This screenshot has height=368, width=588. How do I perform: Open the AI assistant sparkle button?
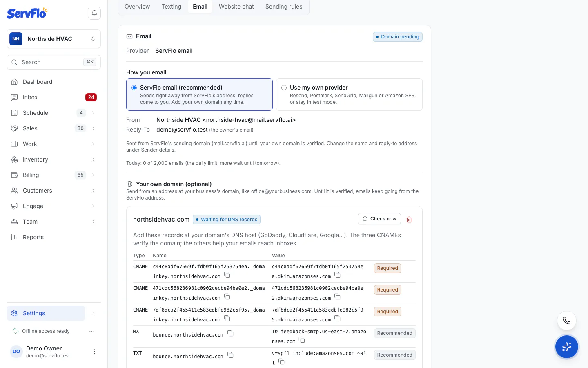[567, 347]
